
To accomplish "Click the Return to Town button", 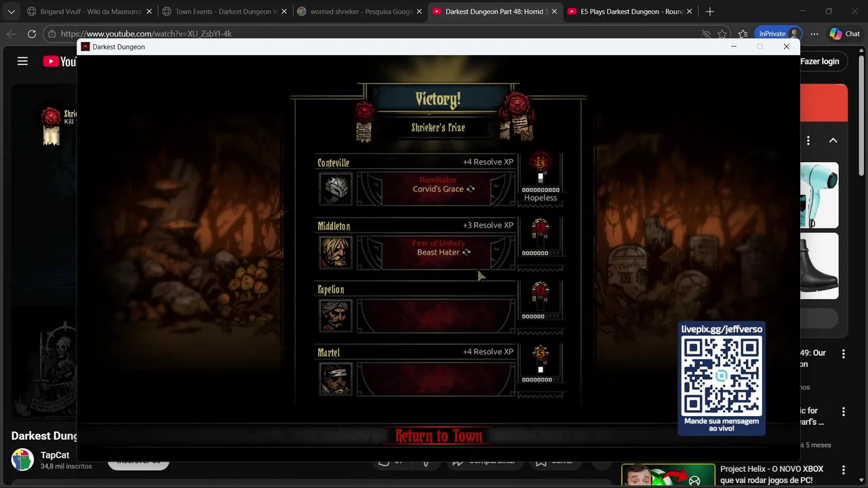I will [x=438, y=436].
